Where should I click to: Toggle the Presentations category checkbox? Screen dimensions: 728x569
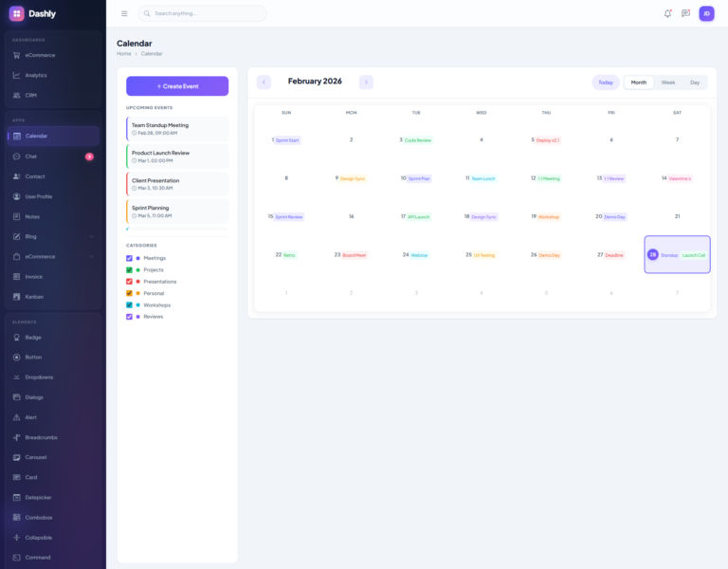(129, 282)
